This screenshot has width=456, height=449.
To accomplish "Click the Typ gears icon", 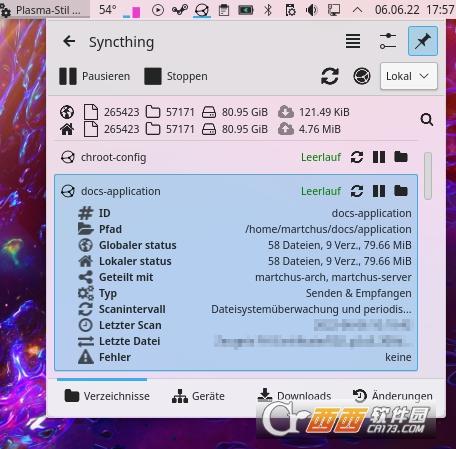I will coord(86,293).
